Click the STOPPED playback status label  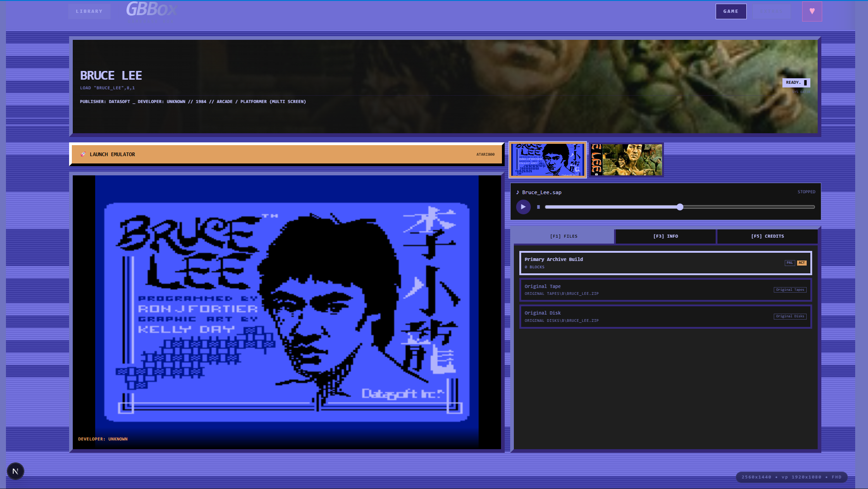(x=806, y=192)
